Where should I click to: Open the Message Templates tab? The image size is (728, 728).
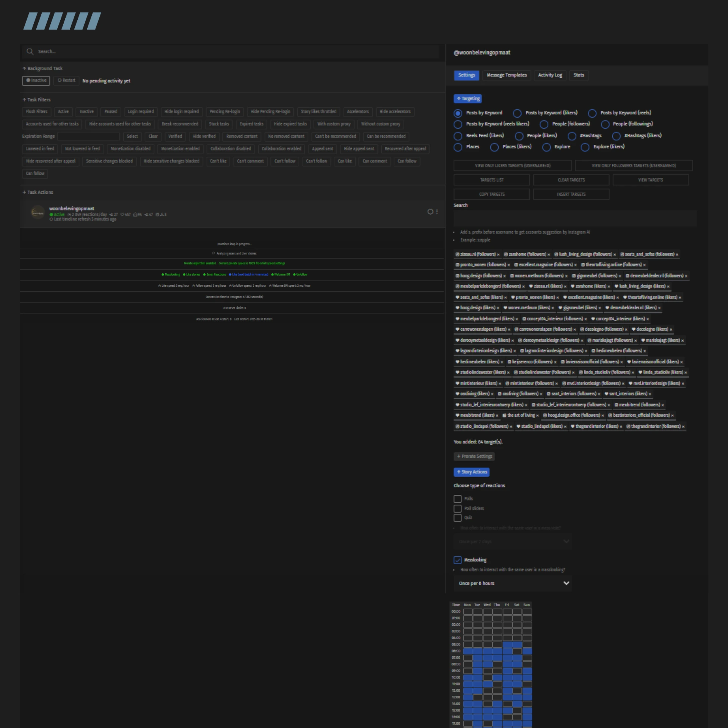[506, 75]
